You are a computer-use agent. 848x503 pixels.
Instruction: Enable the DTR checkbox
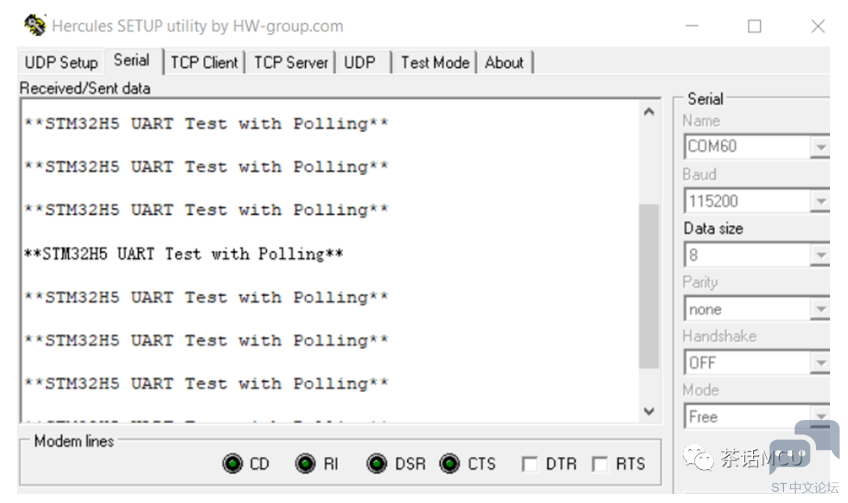click(529, 464)
